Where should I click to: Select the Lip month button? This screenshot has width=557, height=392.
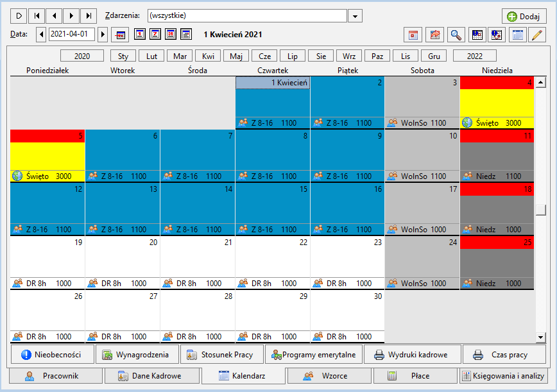[x=293, y=56]
